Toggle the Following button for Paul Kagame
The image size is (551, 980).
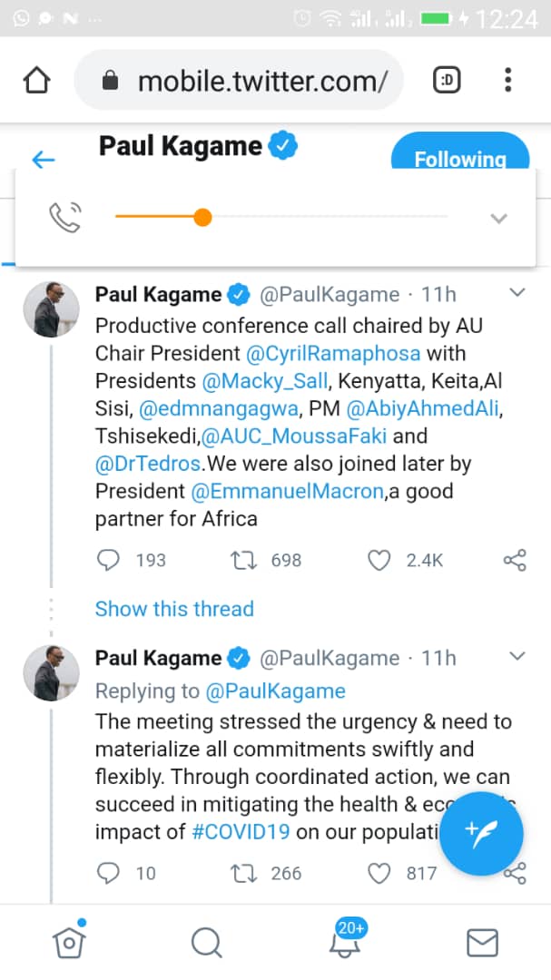click(x=459, y=158)
